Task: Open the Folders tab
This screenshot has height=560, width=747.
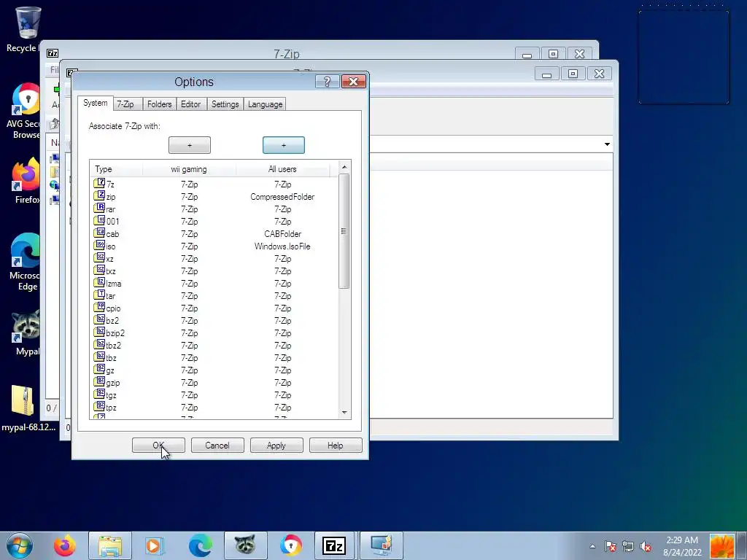Action: point(160,104)
